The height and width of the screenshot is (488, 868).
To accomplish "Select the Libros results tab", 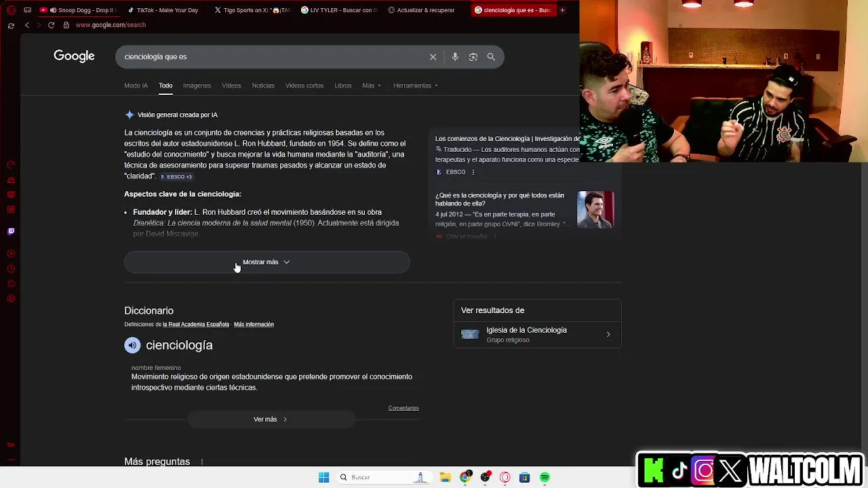I will pos(343,85).
